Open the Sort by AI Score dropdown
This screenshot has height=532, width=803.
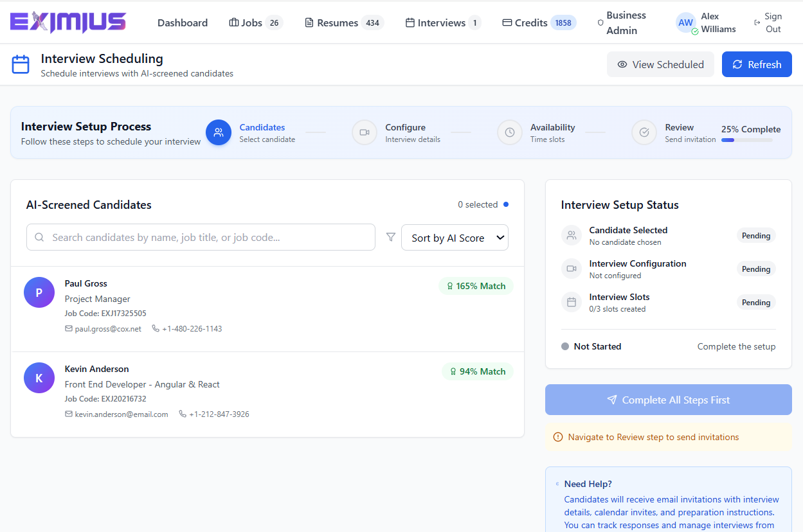455,238
